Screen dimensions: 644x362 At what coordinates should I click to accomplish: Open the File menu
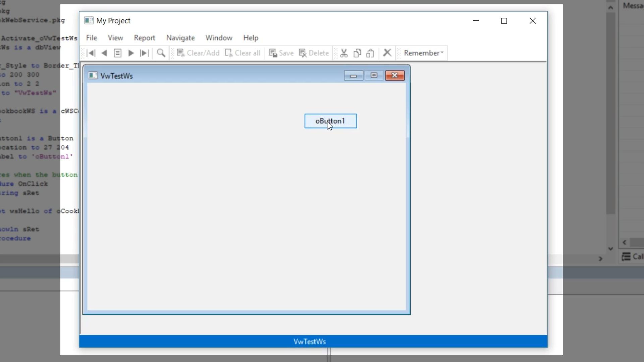[x=92, y=38]
